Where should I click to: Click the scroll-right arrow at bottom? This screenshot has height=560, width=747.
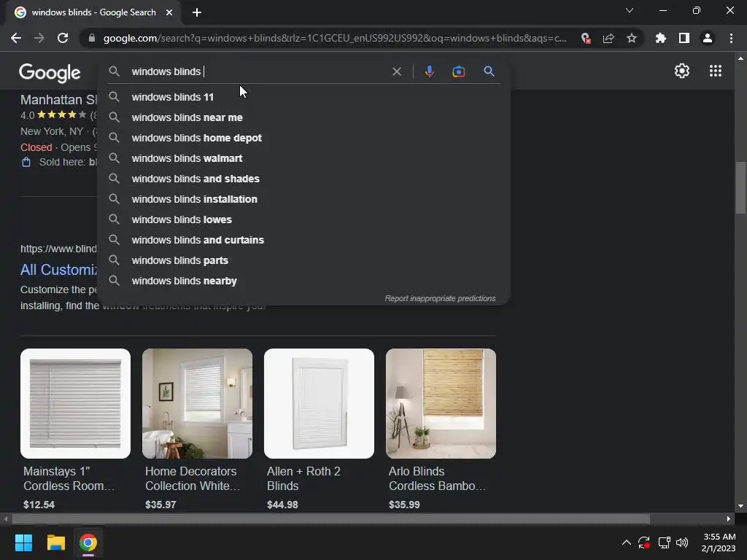[x=729, y=519]
